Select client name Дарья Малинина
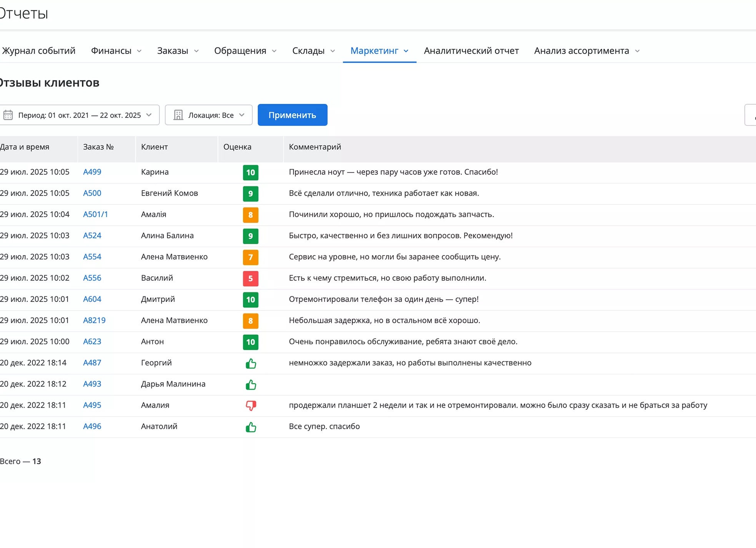 tap(173, 384)
